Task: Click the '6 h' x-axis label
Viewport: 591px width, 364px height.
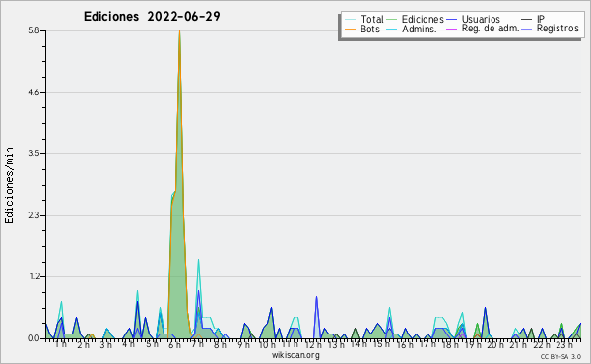Action: 174,344
